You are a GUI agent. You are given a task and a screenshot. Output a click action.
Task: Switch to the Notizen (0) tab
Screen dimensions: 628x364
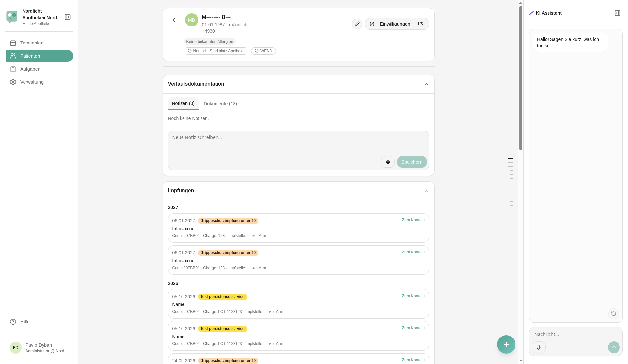[x=183, y=103]
